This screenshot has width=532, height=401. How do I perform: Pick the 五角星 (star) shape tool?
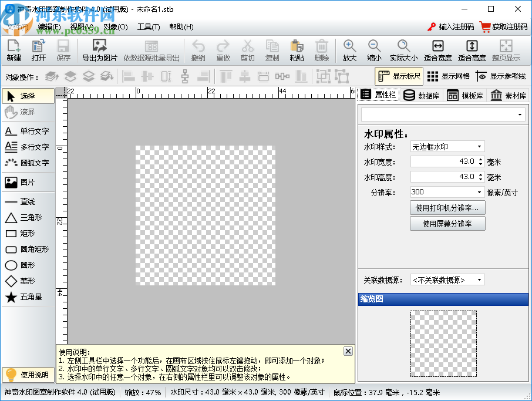[28, 297]
